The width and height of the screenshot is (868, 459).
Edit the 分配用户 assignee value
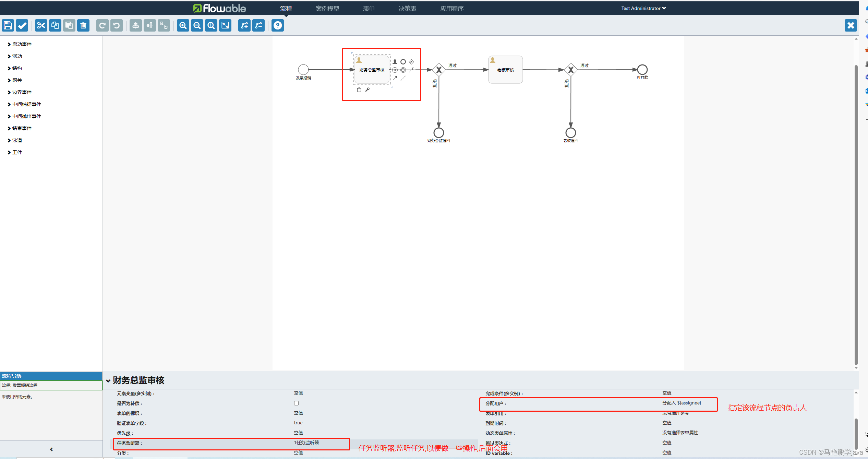coord(682,403)
